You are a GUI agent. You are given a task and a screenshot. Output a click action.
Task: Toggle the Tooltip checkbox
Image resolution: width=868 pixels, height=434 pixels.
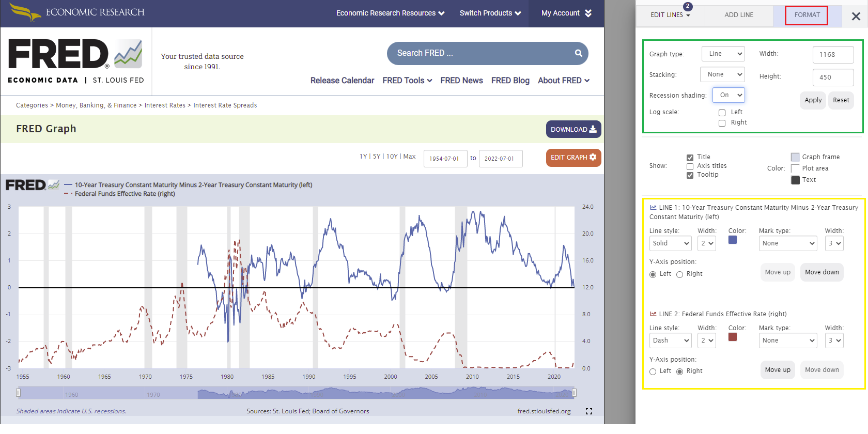click(x=690, y=175)
